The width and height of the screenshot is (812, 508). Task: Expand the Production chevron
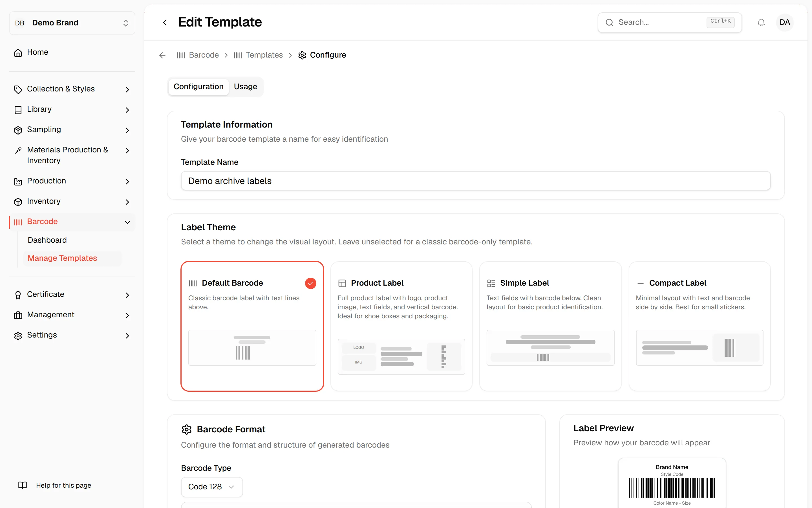(x=127, y=181)
